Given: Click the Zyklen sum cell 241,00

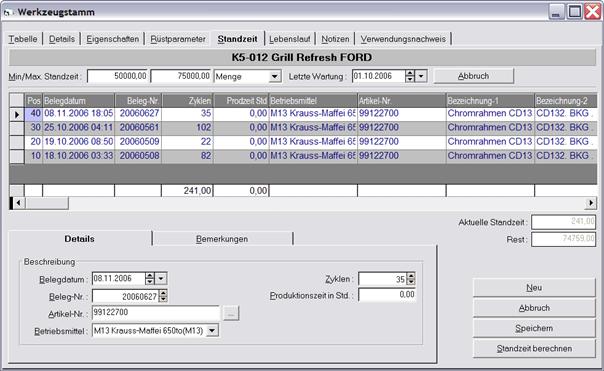Looking at the screenshot, I should pos(187,190).
